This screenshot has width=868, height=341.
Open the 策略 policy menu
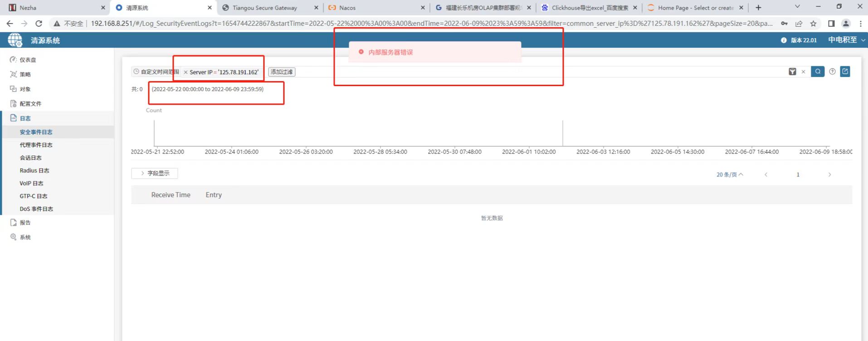[x=25, y=74]
